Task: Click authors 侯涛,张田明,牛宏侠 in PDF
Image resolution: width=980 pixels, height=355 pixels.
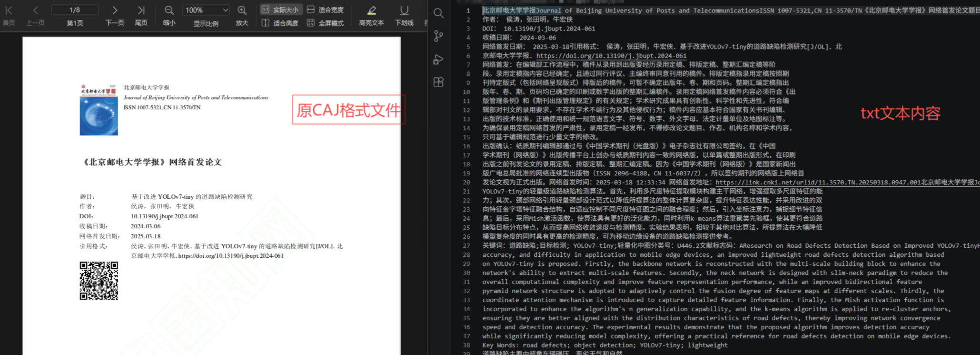Action: 163,206
